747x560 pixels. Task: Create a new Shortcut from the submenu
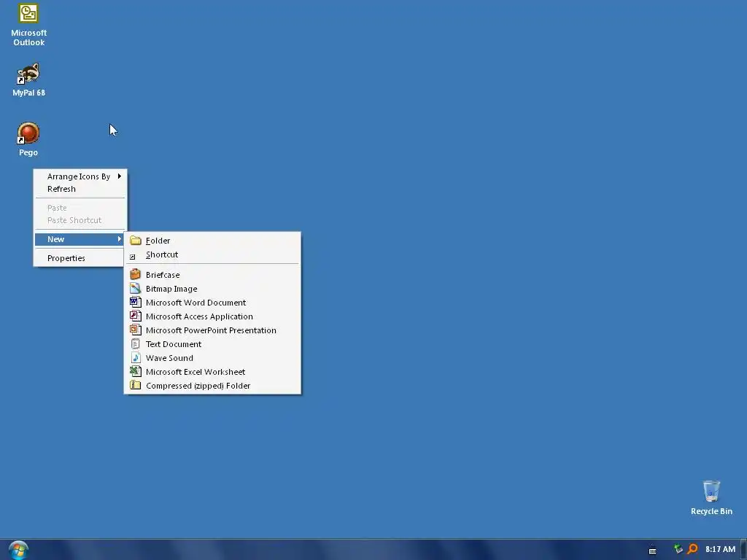coord(212,254)
